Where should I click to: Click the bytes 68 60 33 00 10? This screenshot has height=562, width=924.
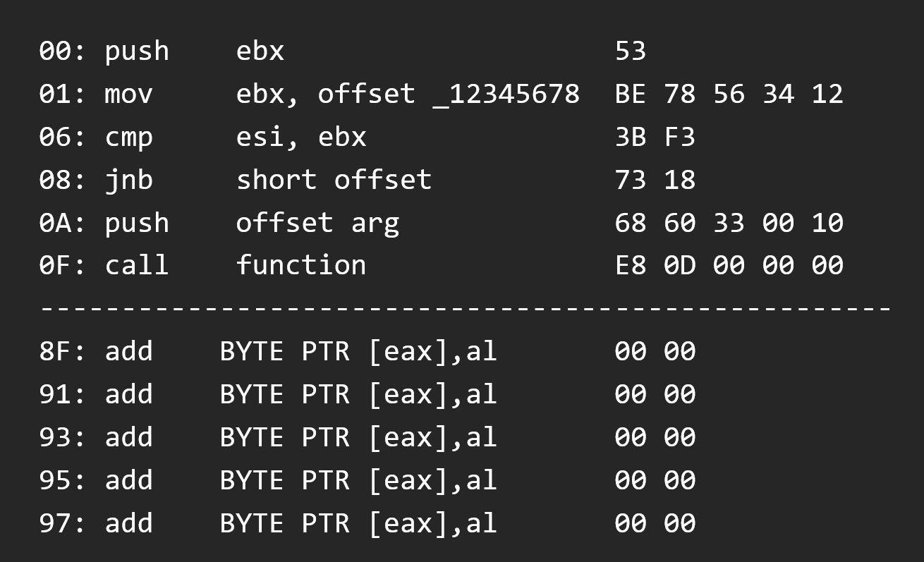pos(729,223)
